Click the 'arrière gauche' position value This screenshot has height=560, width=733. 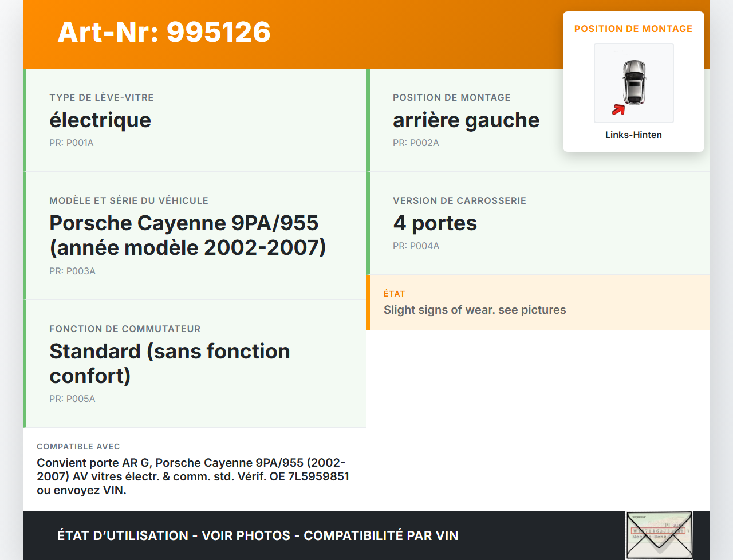pyautogui.click(x=466, y=120)
